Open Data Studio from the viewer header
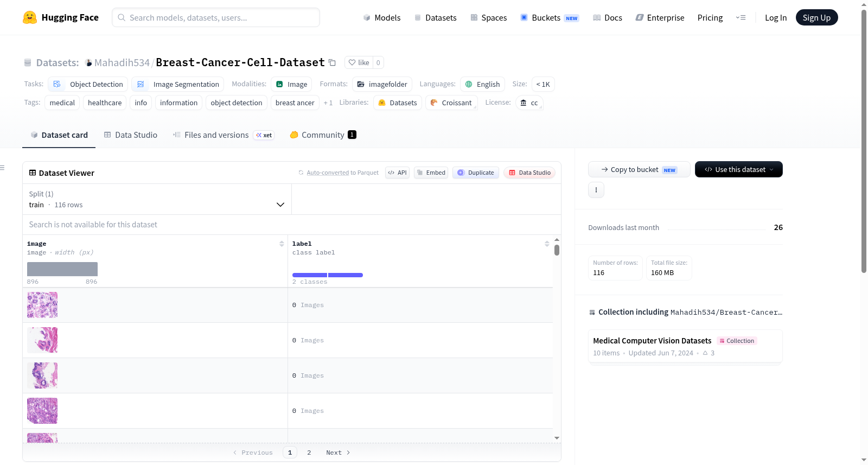The width and height of the screenshot is (868, 465). coord(529,173)
